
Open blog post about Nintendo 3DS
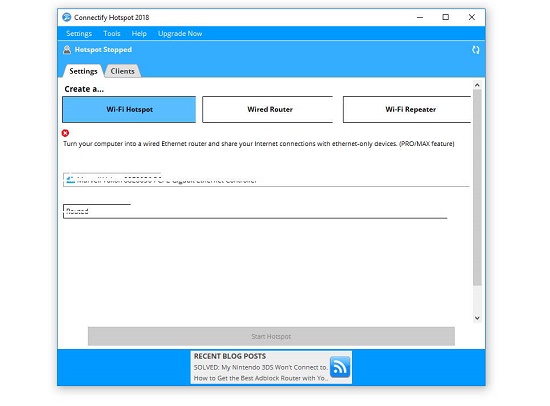point(260,367)
